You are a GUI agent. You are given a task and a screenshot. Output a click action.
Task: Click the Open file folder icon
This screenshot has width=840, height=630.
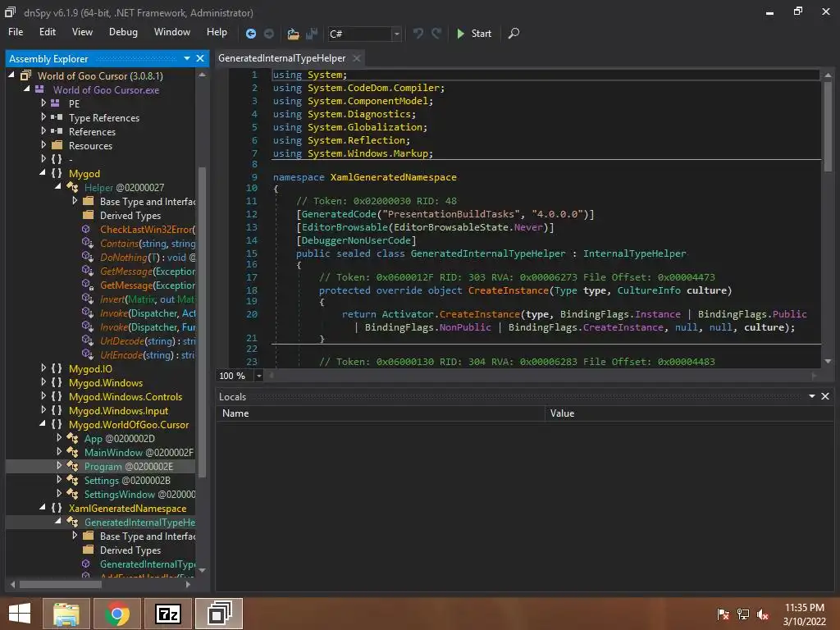(293, 34)
